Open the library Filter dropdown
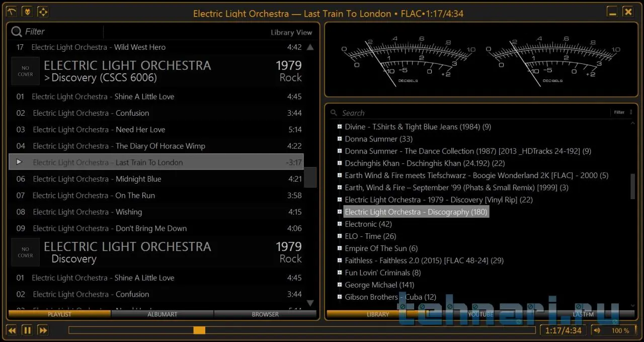 point(623,113)
